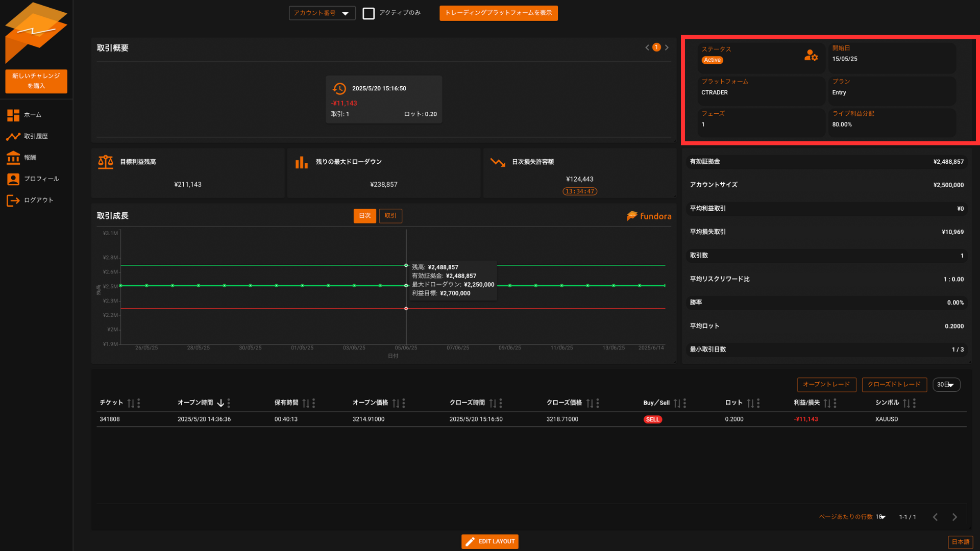Click 新しいチャレンジを購入 button
Screen dimensions: 980x551
[36, 81]
